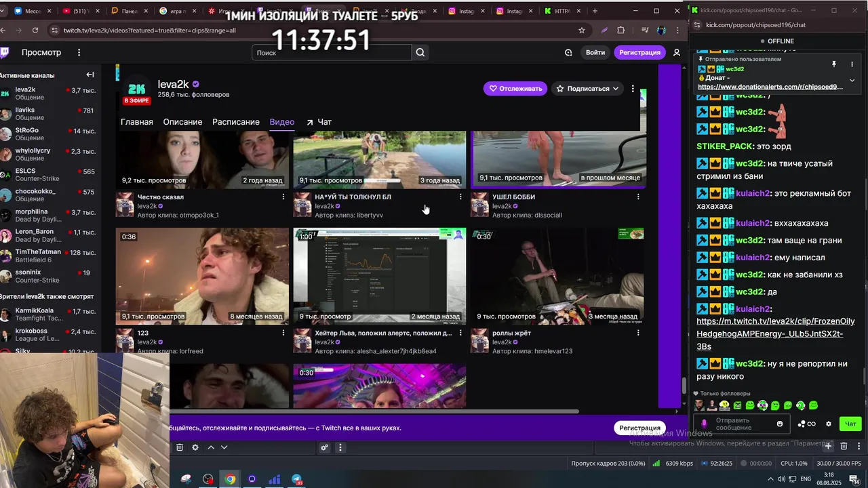Open the Чат popout tab
868x488 pixels.
click(319, 122)
